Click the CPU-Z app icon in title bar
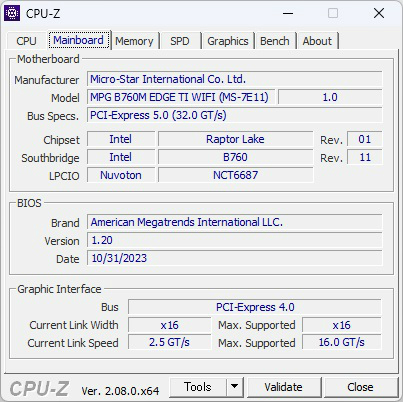This screenshot has height=402, width=403. [12, 13]
